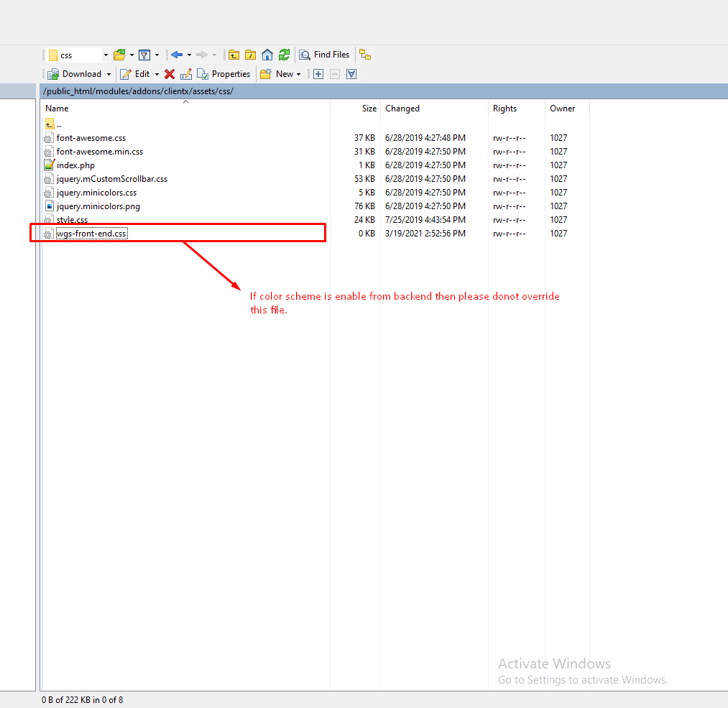Click the Rename pencil icon

coord(186,74)
